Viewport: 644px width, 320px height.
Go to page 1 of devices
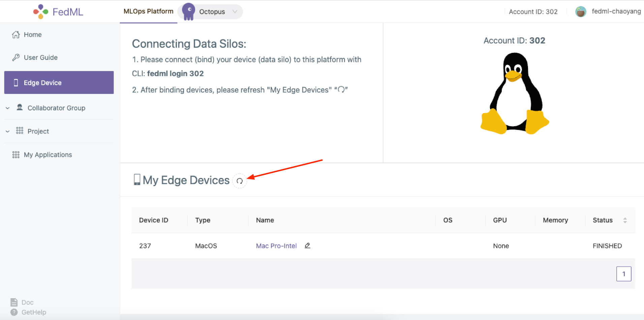coord(623,274)
